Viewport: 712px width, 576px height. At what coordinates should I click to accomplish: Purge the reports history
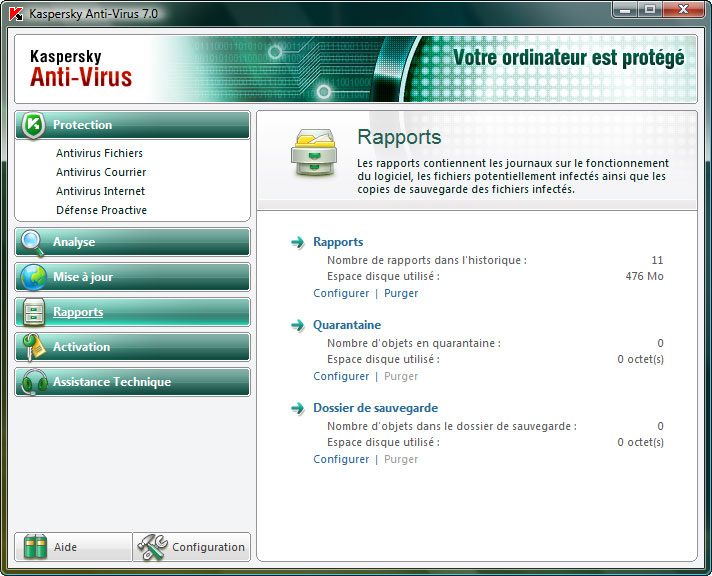401,293
